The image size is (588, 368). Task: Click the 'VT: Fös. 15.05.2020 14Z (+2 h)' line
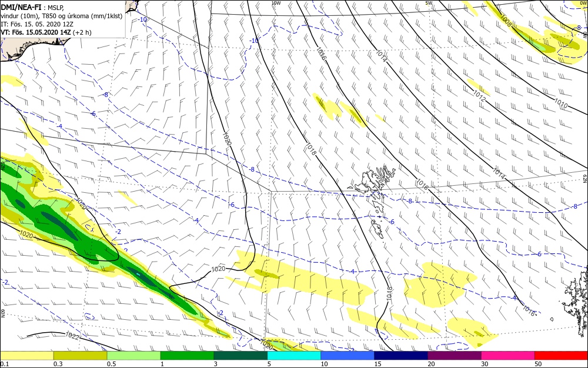[x=46, y=32]
